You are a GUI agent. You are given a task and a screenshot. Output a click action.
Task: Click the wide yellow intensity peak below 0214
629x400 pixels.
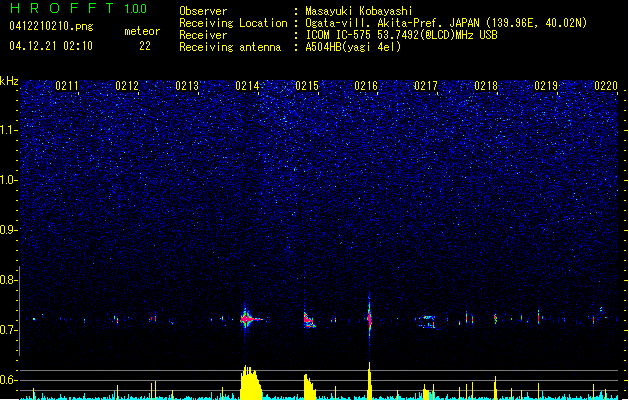251,382
